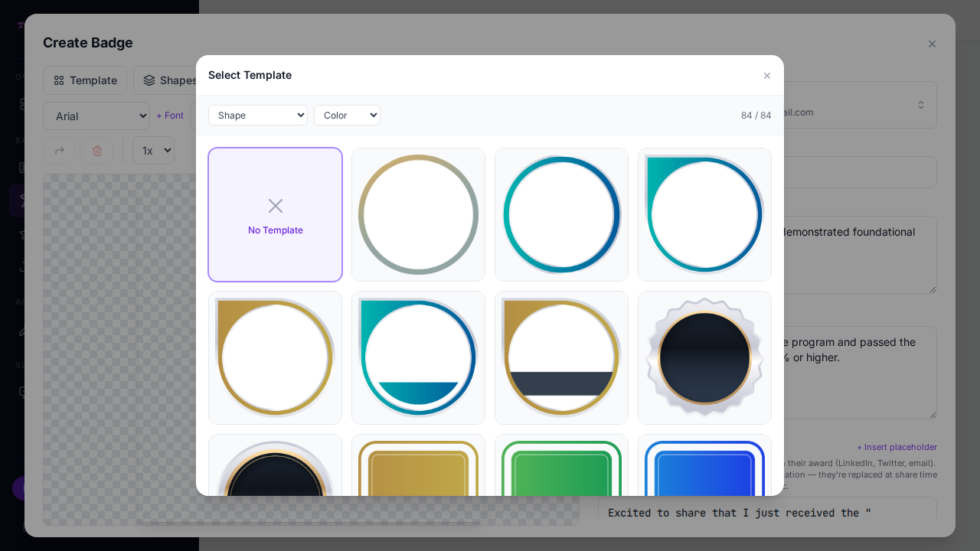The width and height of the screenshot is (980, 551).
Task: Open the Template tab in badge editor
Action: point(85,80)
